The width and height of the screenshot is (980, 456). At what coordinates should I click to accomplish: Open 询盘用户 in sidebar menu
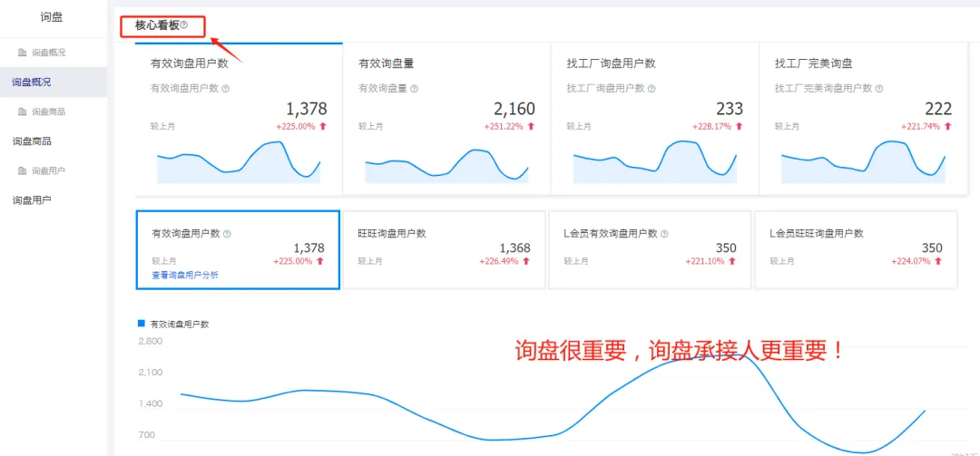[x=31, y=199]
